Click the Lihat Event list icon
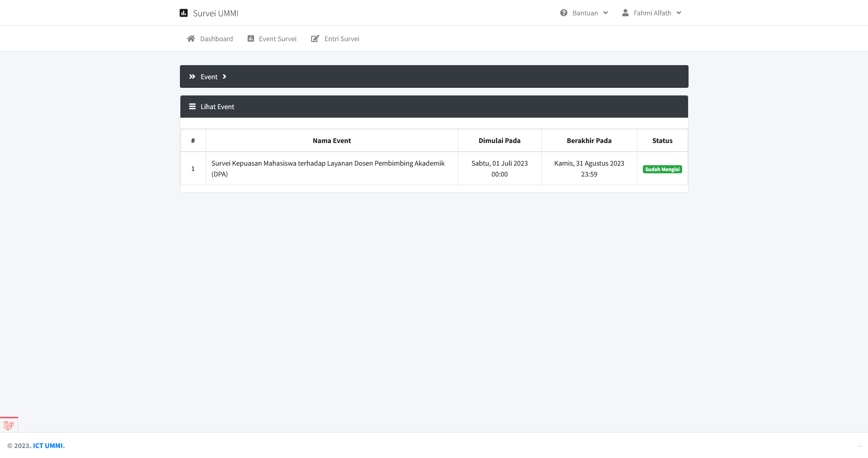The image size is (868, 458). (x=192, y=106)
